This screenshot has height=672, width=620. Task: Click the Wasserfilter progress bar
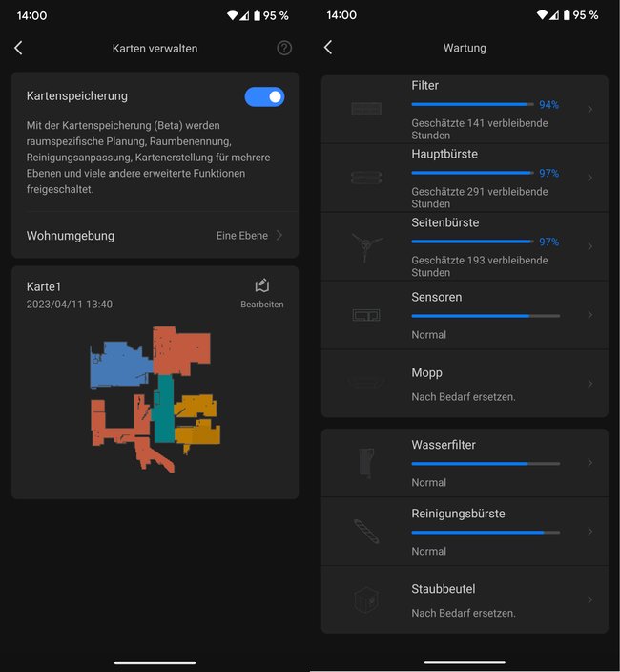click(486, 464)
